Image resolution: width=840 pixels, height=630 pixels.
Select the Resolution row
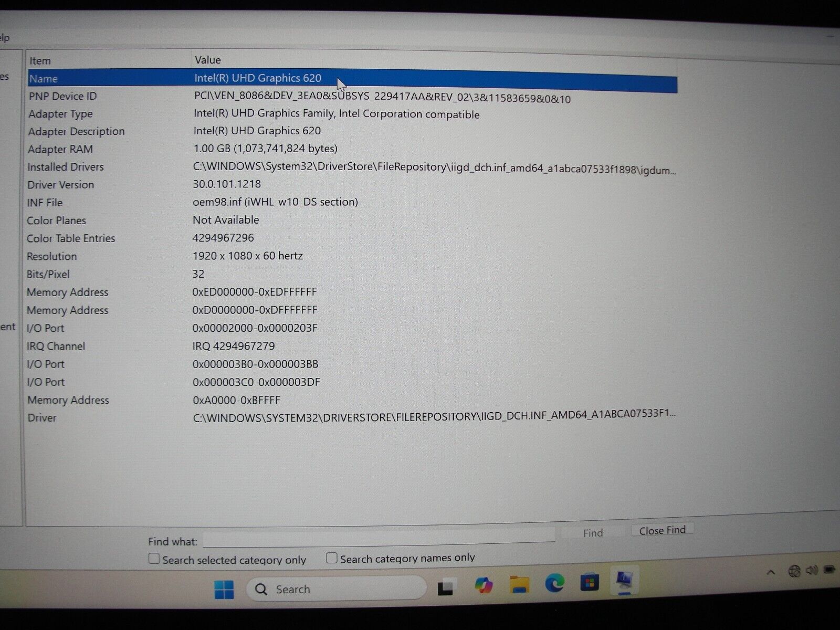pos(352,256)
